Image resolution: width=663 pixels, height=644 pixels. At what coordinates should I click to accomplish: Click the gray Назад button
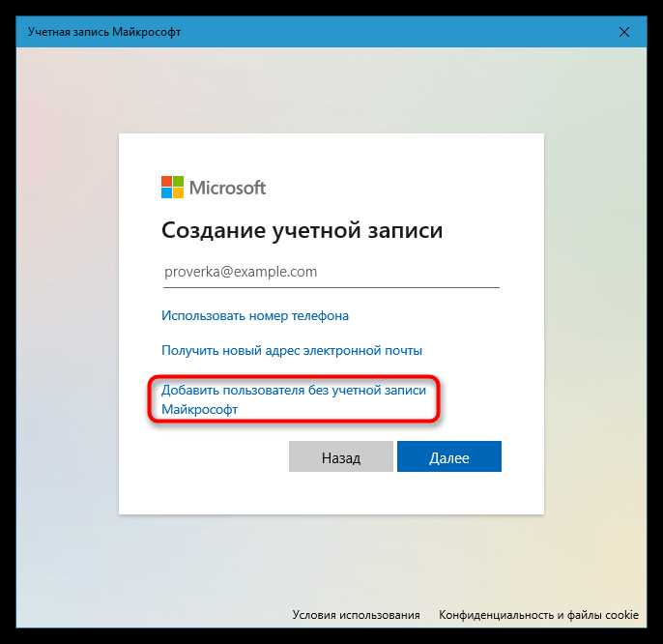pos(341,456)
